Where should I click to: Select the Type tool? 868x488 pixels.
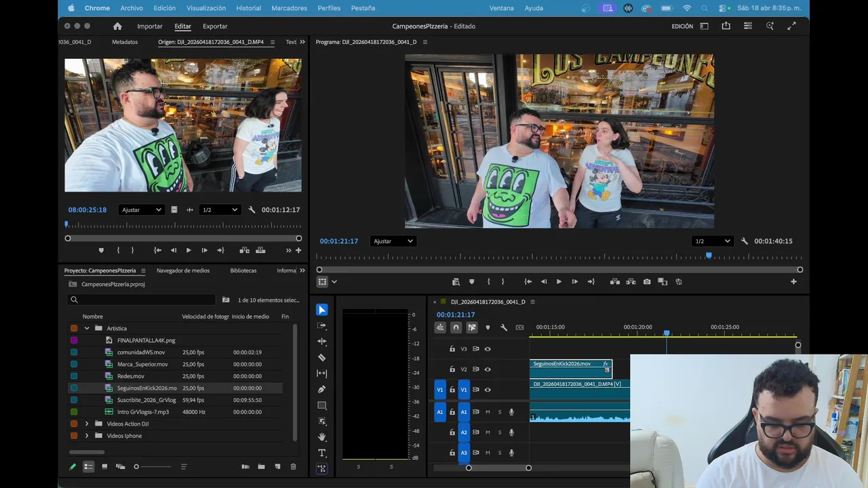coord(322,453)
